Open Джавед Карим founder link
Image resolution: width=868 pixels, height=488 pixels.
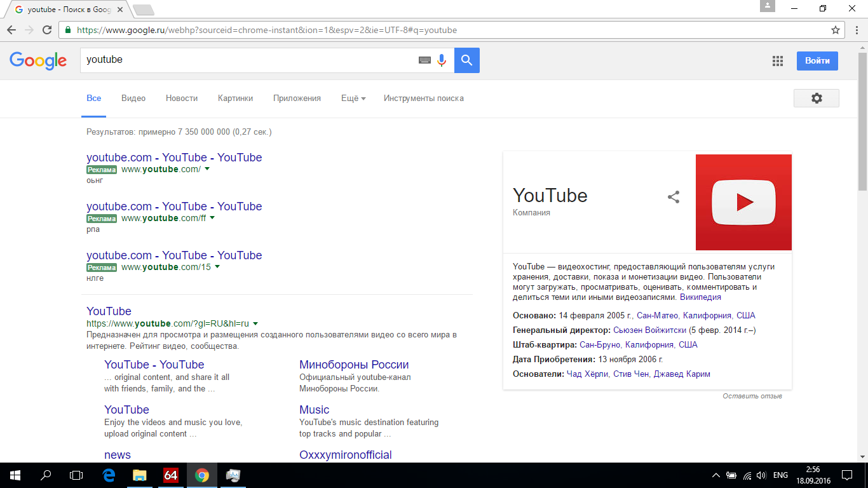click(682, 374)
